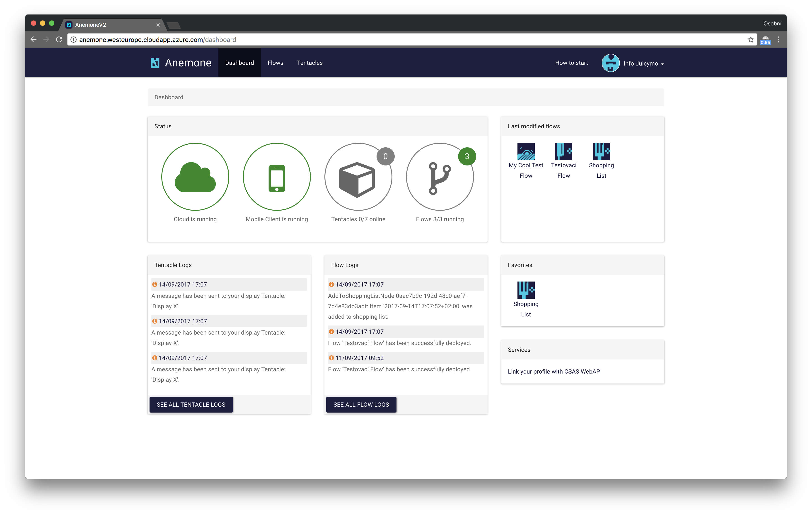The width and height of the screenshot is (812, 515).
Task: Click the Dashboard breadcrumb
Action: 169,97
